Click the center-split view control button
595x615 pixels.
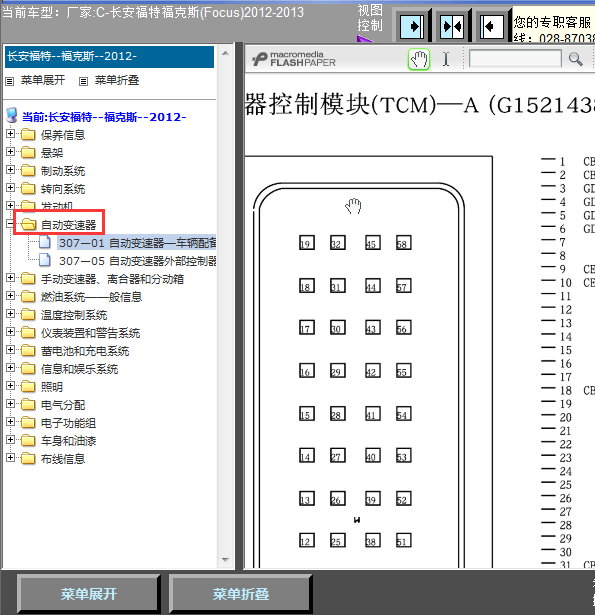(x=452, y=26)
